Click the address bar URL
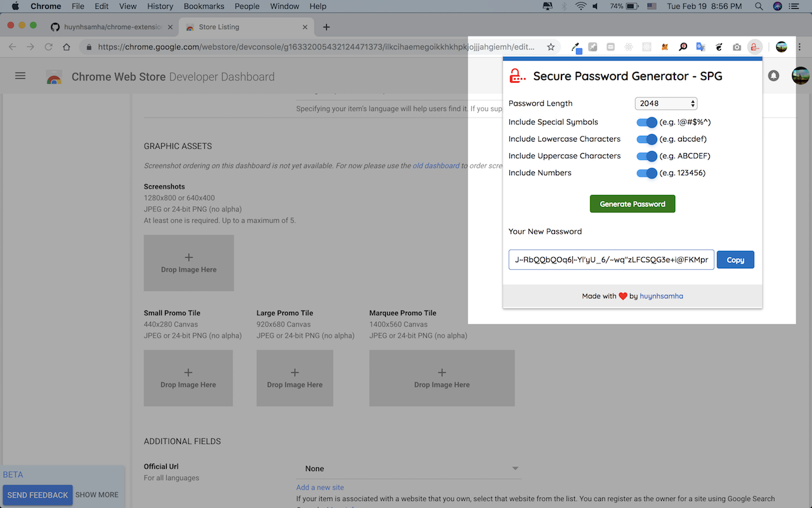The width and height of the screenshot is (812, 508). click(316, 47)
